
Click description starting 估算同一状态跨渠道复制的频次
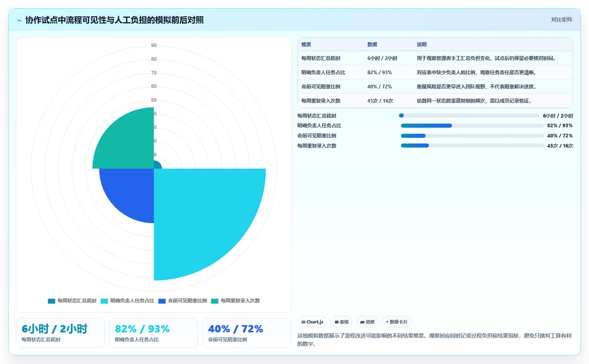click(x=474, y=101)
